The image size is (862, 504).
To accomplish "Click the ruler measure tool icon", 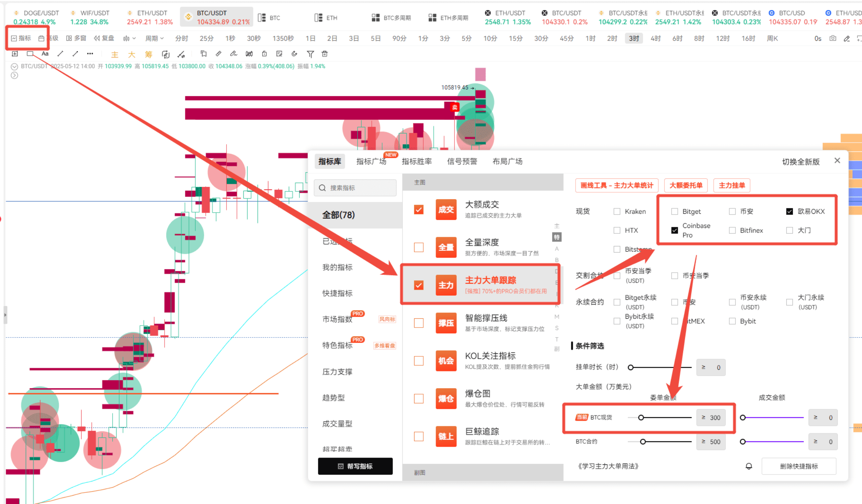I will pos(218,54).
